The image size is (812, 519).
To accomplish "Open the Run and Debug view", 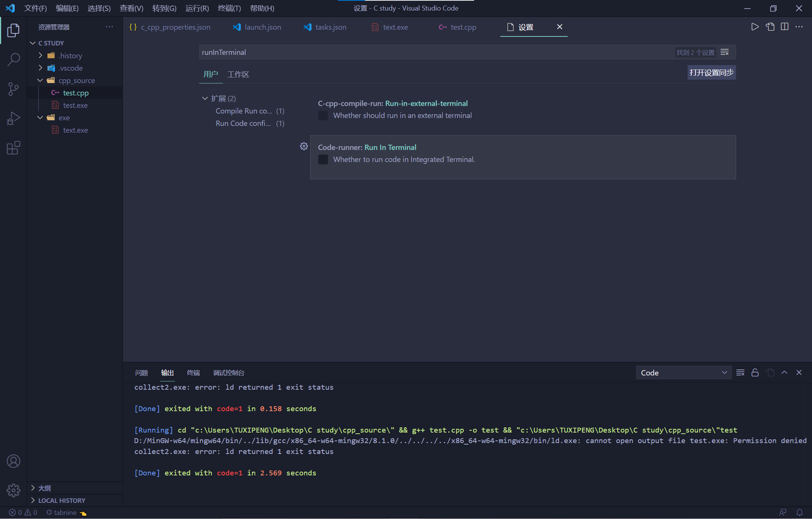I will (14, 118).
